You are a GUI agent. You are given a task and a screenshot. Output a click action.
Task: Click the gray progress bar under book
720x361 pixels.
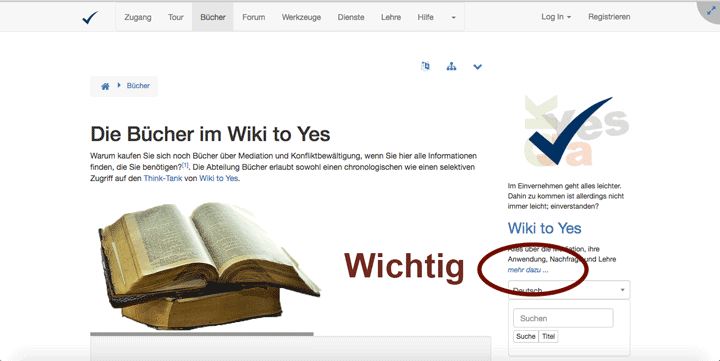[x=202, y=334]
